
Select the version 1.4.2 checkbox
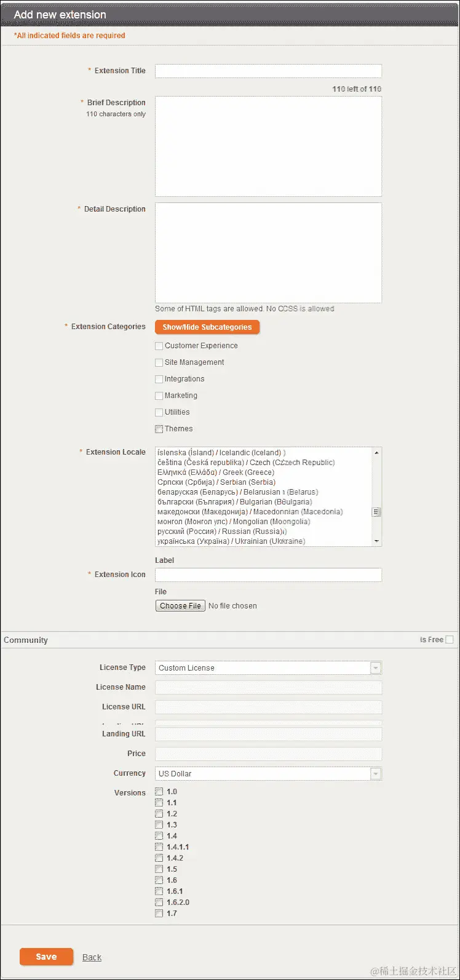click(159, 858)
